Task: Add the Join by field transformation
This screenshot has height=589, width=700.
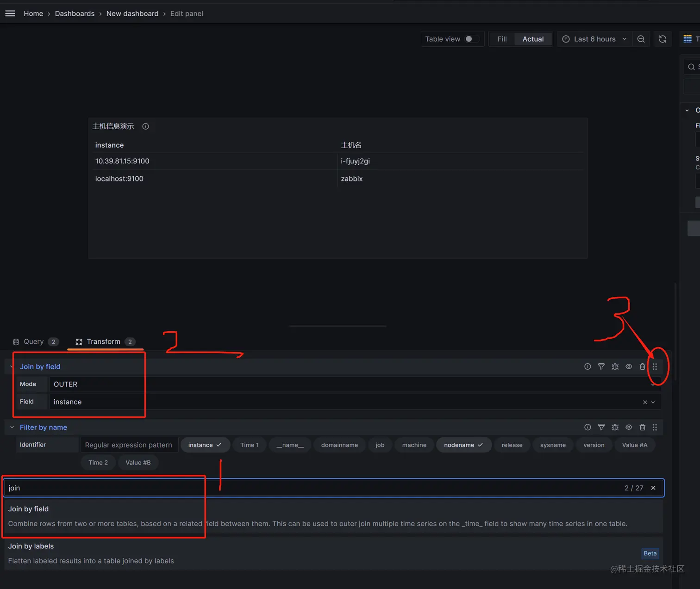Action: point(334,516)
